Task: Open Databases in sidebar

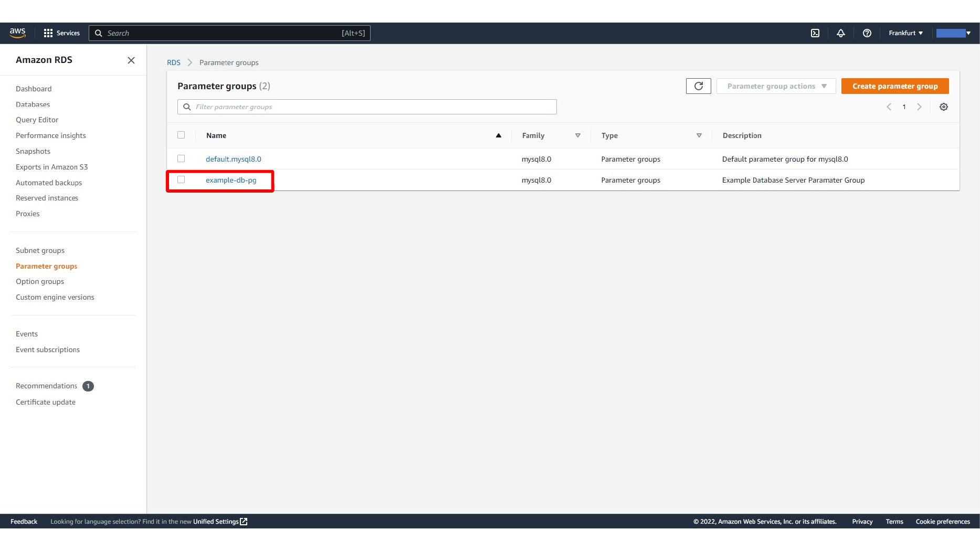Action: point(33,104)
